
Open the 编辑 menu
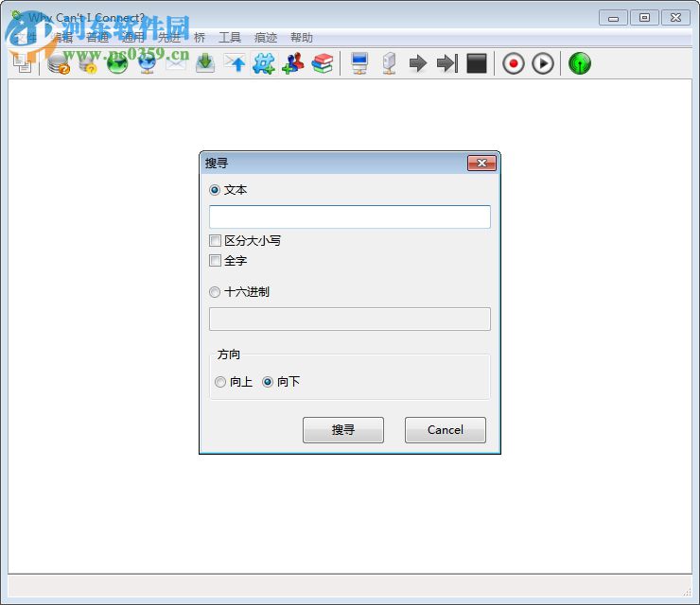coord(62,38)
